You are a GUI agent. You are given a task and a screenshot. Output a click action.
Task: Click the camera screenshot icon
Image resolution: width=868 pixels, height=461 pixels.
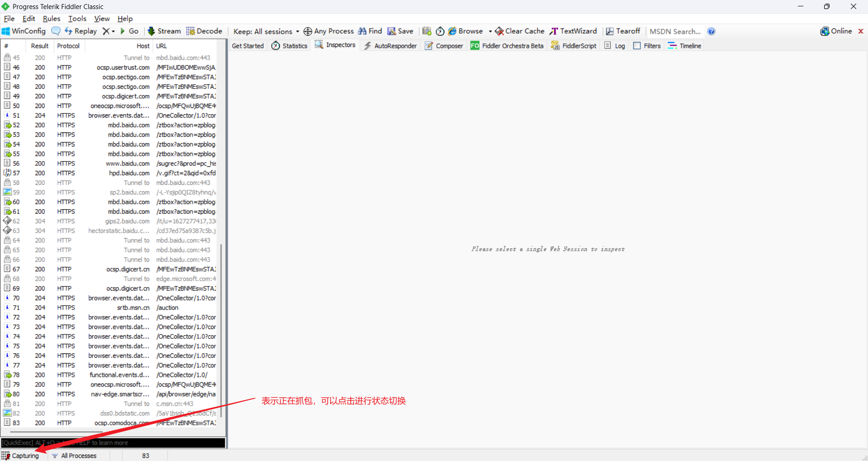tap(426, 31)
